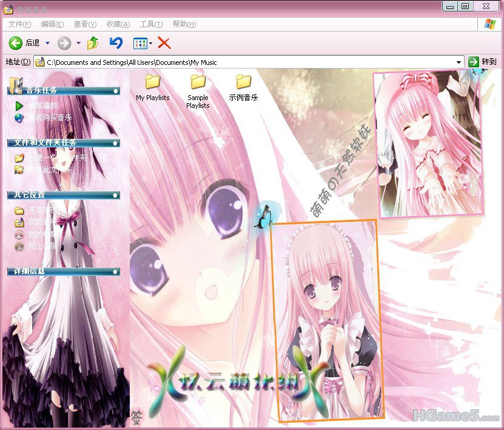The width and height of the screenshot is (504, 430).
Task: Click the green Back (后退) arrow button
Action: coord(16,43)
